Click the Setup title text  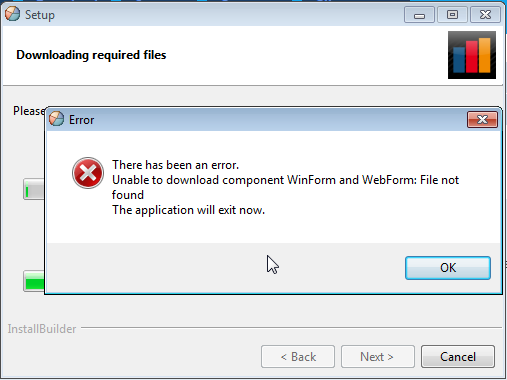click(40, 15)
